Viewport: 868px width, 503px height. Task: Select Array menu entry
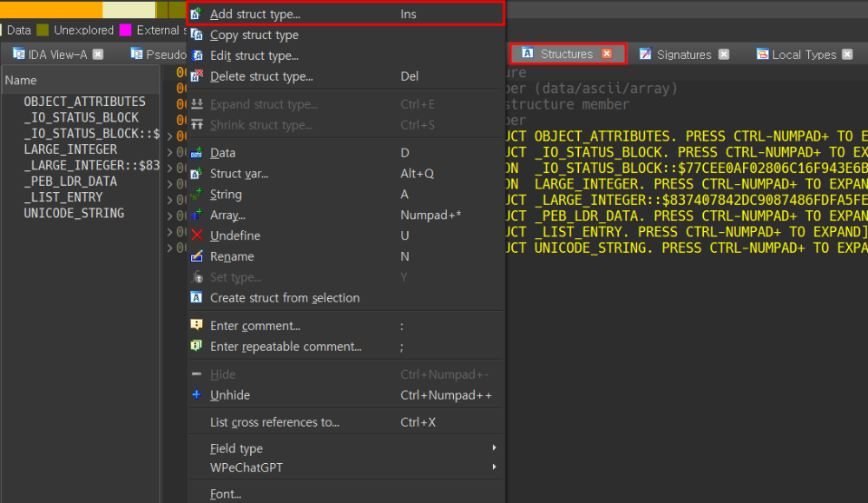(x=345, y=215)
